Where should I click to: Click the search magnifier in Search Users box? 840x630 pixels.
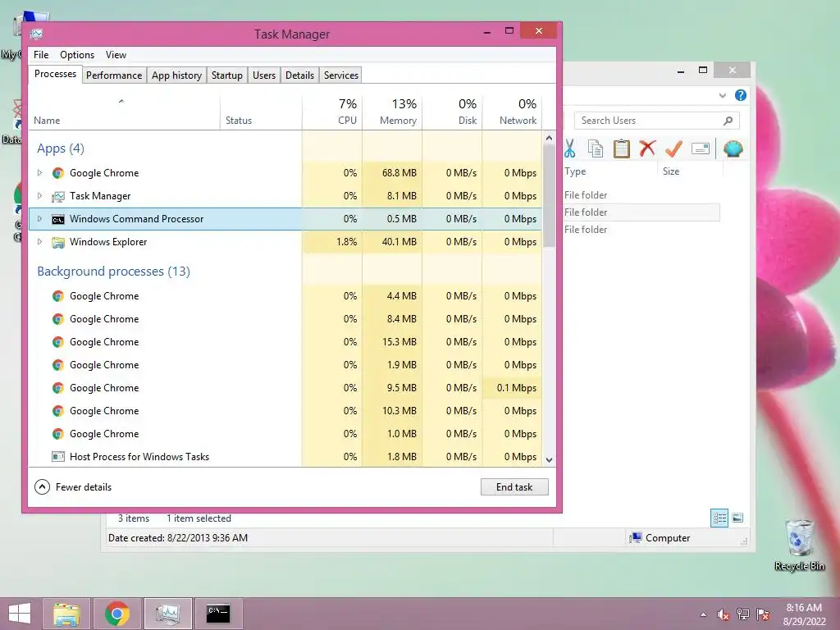click(728, 121)
